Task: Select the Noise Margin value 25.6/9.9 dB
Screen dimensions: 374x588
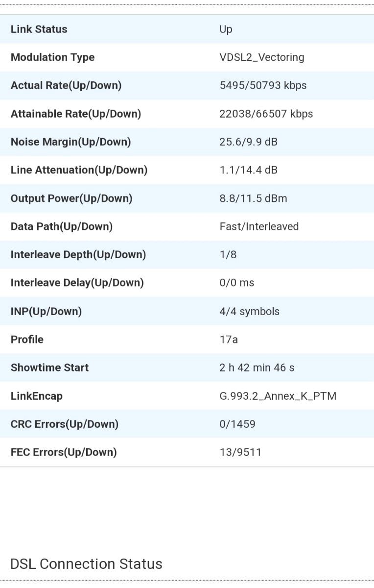Action: (248, 142)
